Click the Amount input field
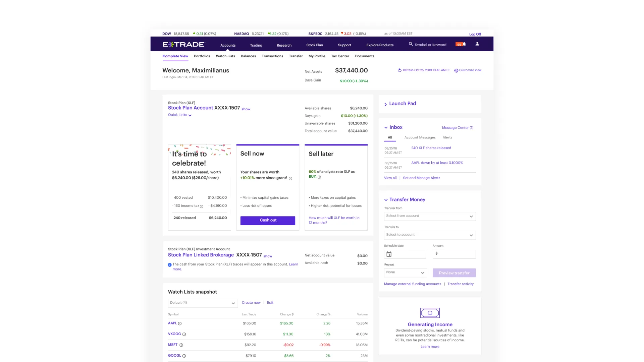 [x=454, y=254]
